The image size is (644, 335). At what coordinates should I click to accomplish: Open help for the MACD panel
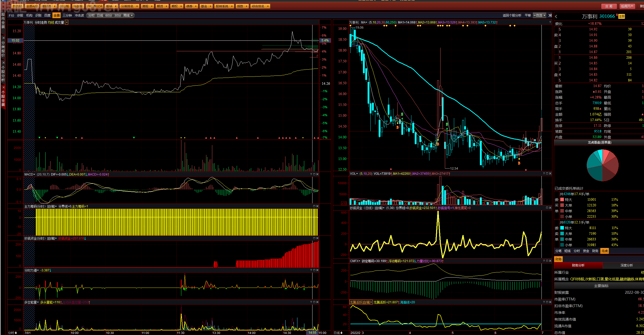[x=311, y=174]
